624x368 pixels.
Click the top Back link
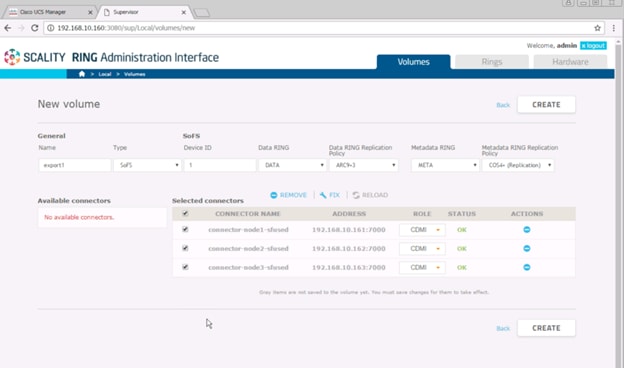pyautogui.click(x=503, y=105)
